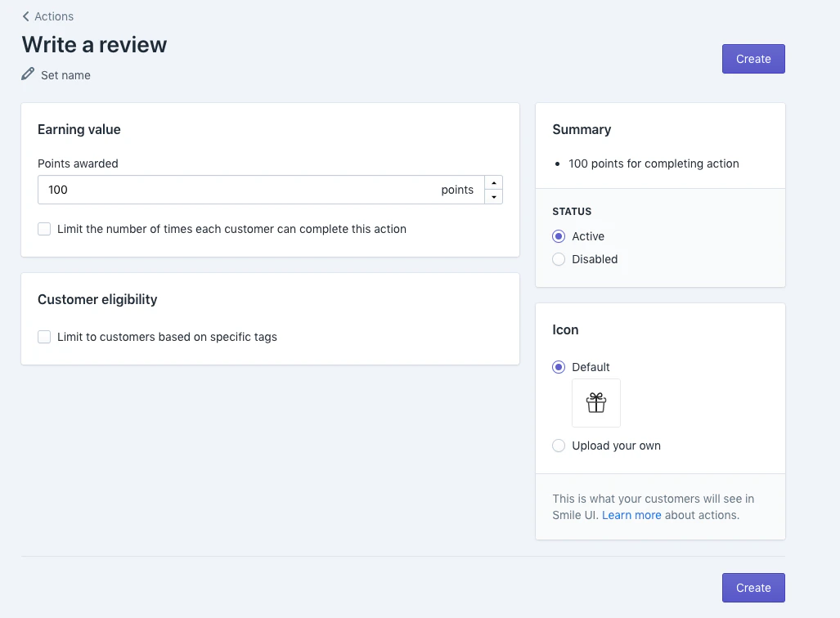840x618 pixels.
Task: Click the back chevron icon beside Actions
Action: [x=26, y=16]
